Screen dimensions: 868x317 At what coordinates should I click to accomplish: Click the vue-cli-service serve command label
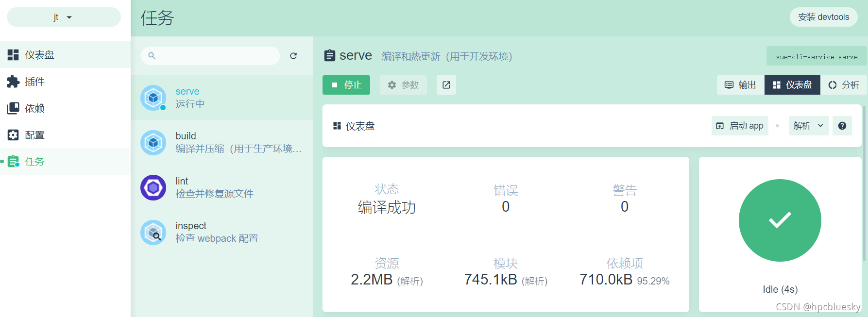pos(816,56)
